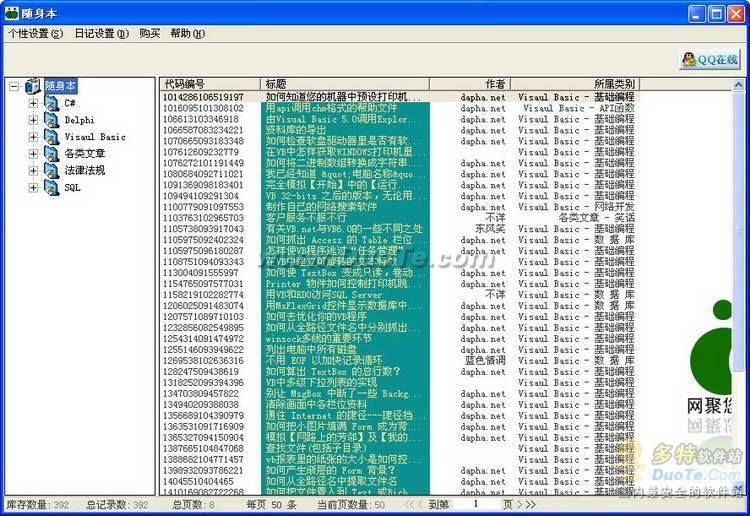Select title VB中多级下拉列表的实现

pos(321,383)
